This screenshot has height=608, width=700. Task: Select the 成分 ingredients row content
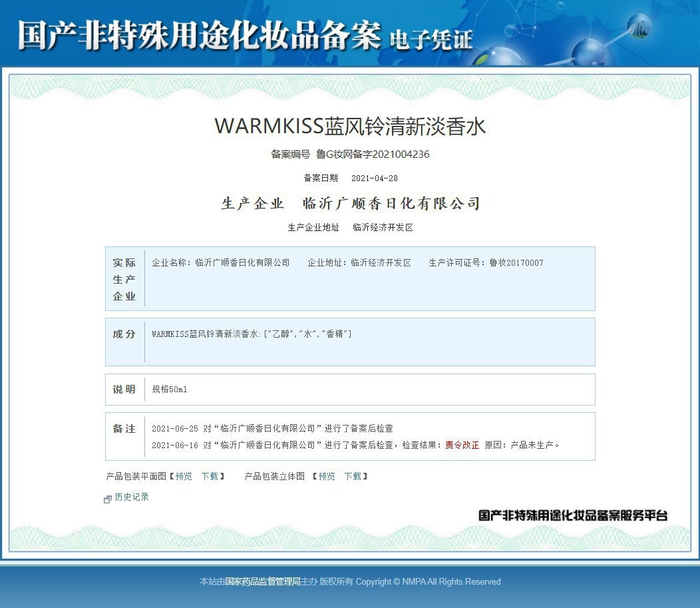(x=253, y=335)
